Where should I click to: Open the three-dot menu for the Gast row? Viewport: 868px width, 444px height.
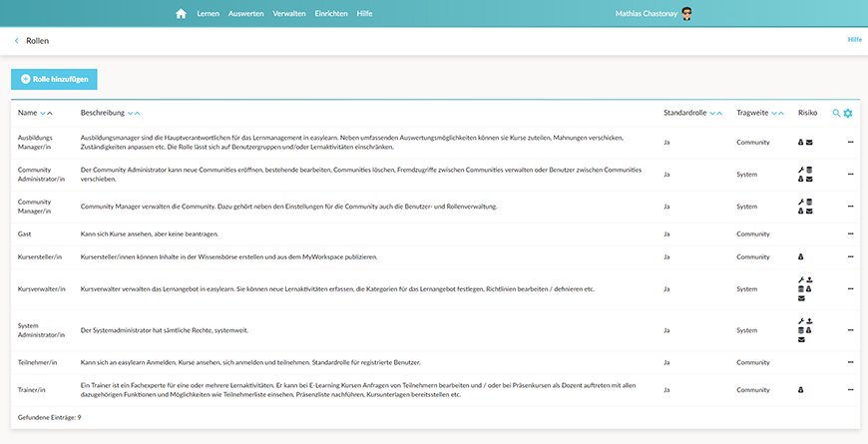pyautogui.click(x=851, y=233)
